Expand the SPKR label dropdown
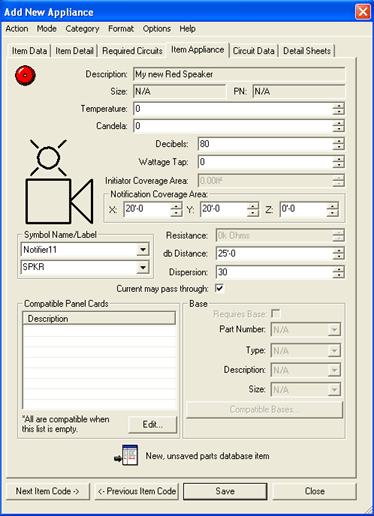The height and width of the screenshot is (516, 374). [143, 267]
